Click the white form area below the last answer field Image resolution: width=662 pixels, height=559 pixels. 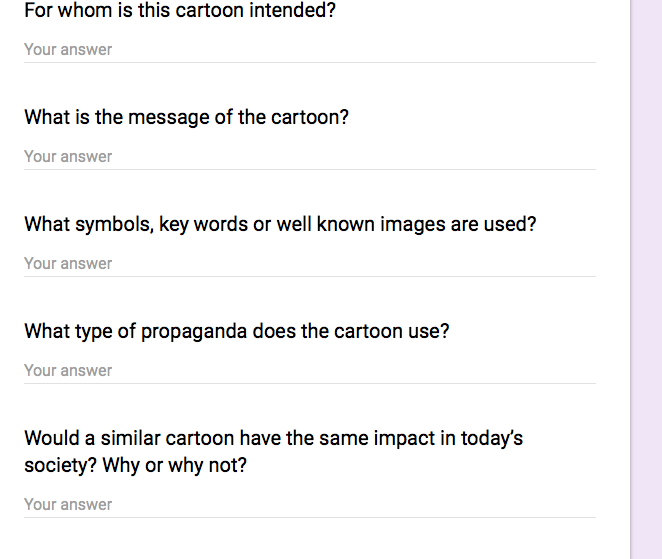point(309,540)
